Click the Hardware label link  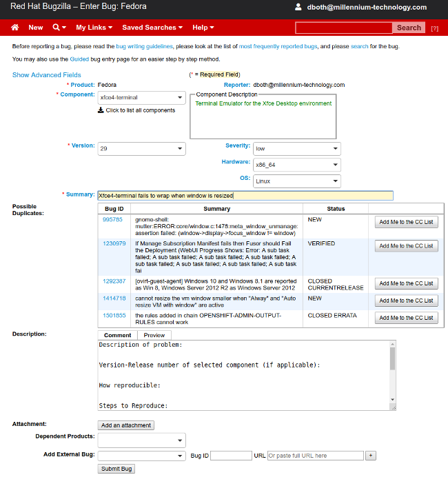[x=236, y=161]
